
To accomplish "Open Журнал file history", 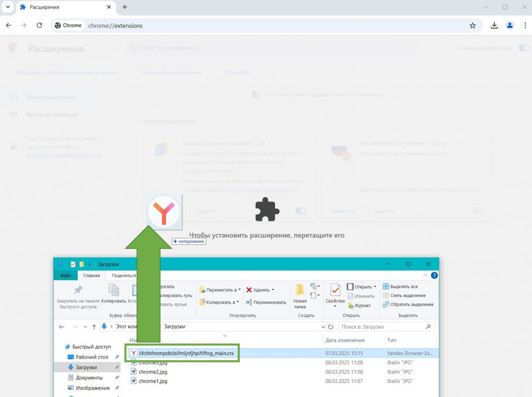I will (x=359, y=305).
